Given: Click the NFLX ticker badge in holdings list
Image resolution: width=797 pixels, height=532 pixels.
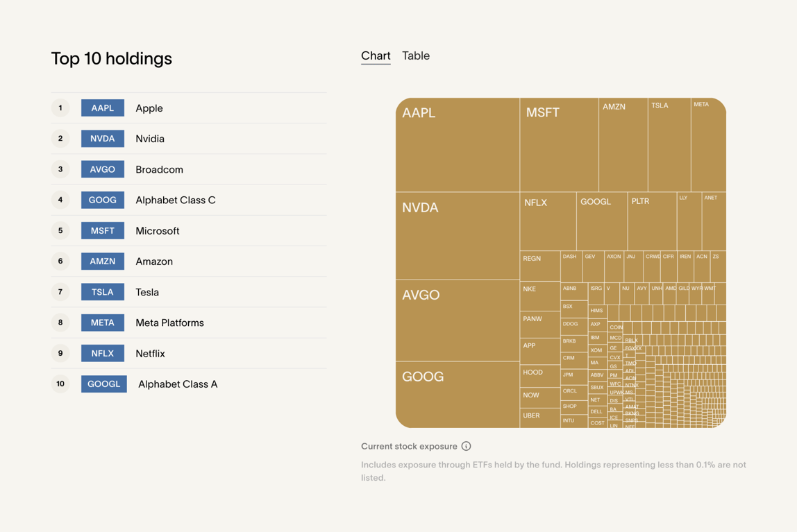Looking at the screenshot, I should tap(103, 353).
